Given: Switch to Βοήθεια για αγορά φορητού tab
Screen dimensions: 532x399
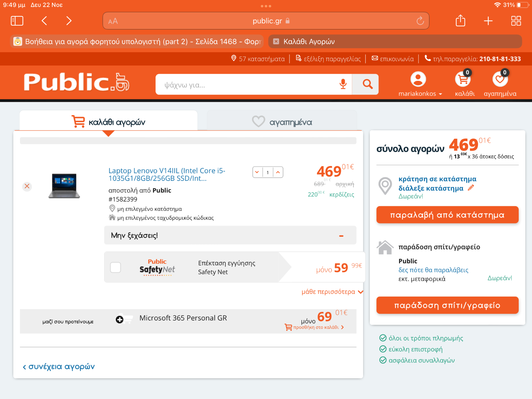Looking at the screenshot, I should click(137, 42).
